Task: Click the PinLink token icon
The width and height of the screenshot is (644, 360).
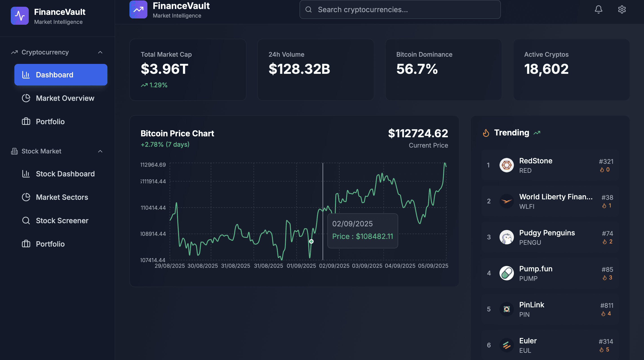Action: (506, 309)
